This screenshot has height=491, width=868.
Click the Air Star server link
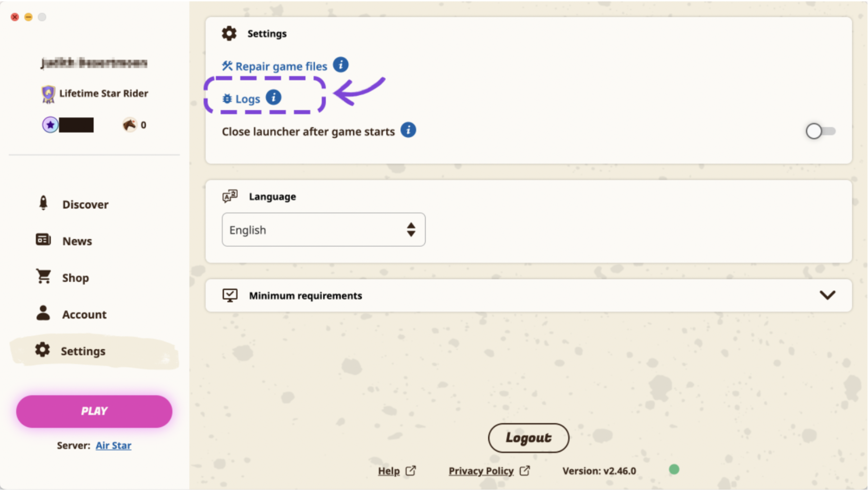(113, 445)
